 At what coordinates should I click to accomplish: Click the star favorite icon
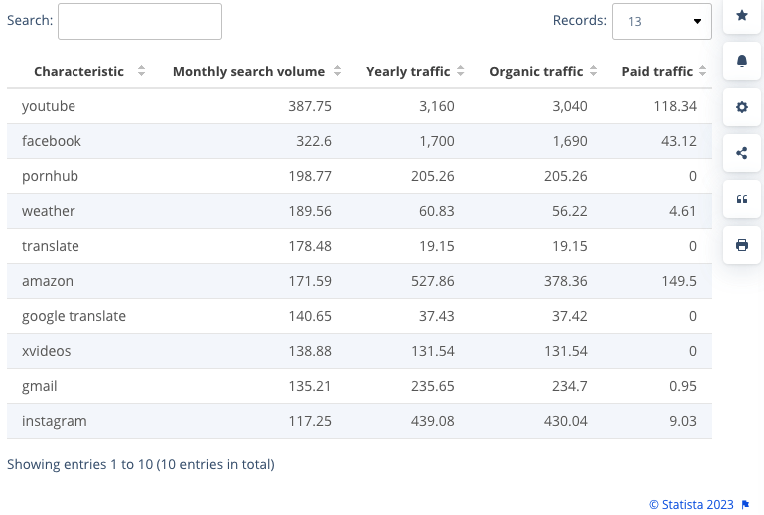coord(742,16)
